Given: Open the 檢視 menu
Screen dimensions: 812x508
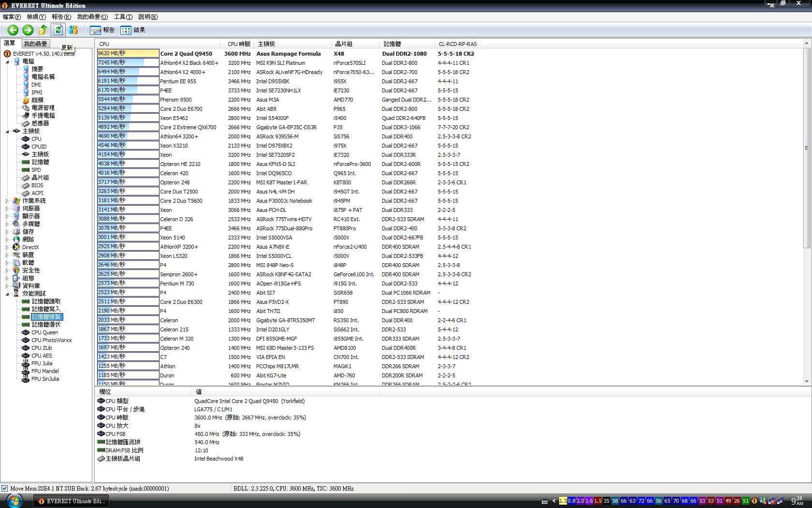Looking at the screenshot, I should coord(36,17).
